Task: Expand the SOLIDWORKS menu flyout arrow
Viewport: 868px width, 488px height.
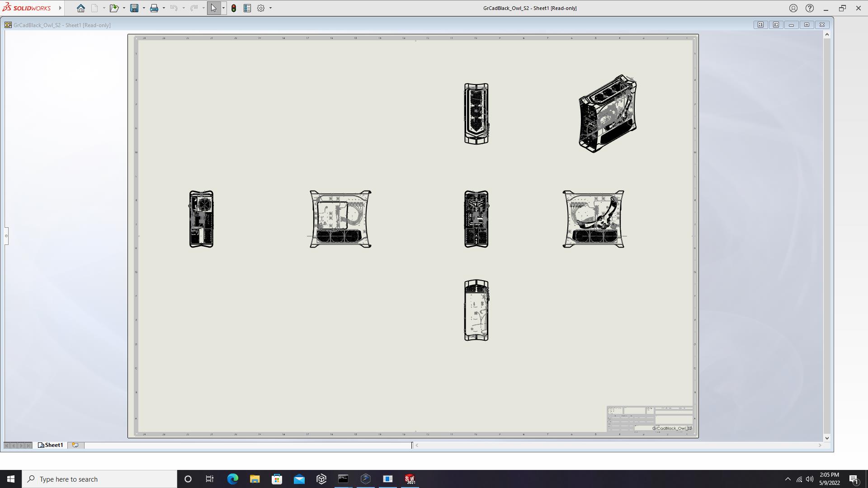Action: tap(60, 8)
